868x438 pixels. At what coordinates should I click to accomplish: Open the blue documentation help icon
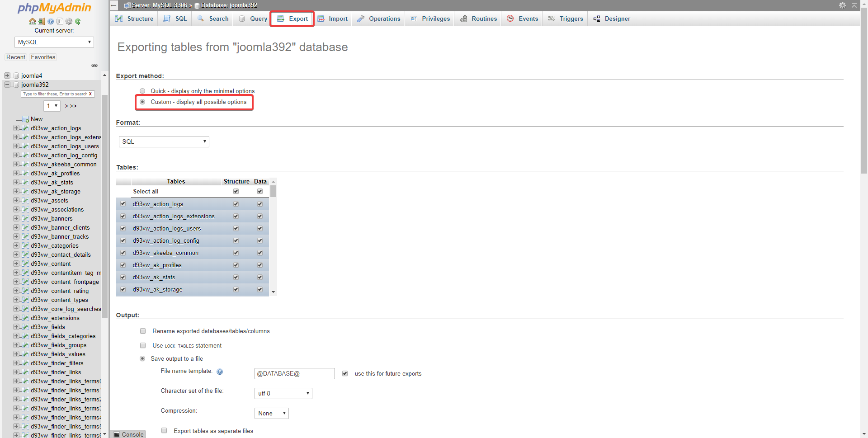pos(51,21)
